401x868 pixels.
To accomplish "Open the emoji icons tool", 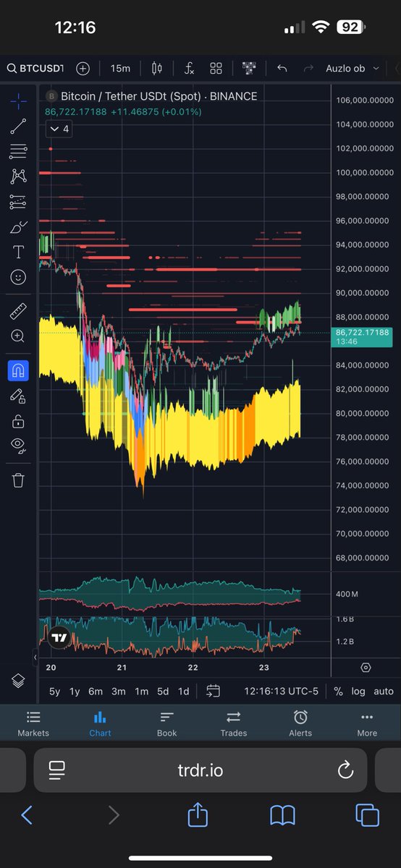I will pos(18,277).
